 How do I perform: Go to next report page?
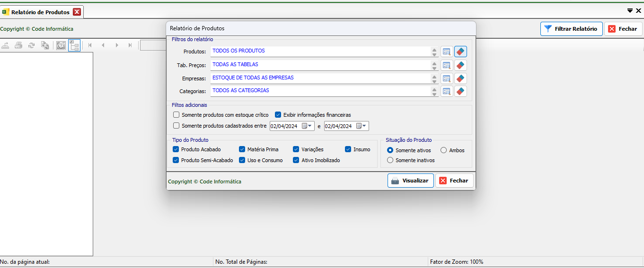[117, 45]
